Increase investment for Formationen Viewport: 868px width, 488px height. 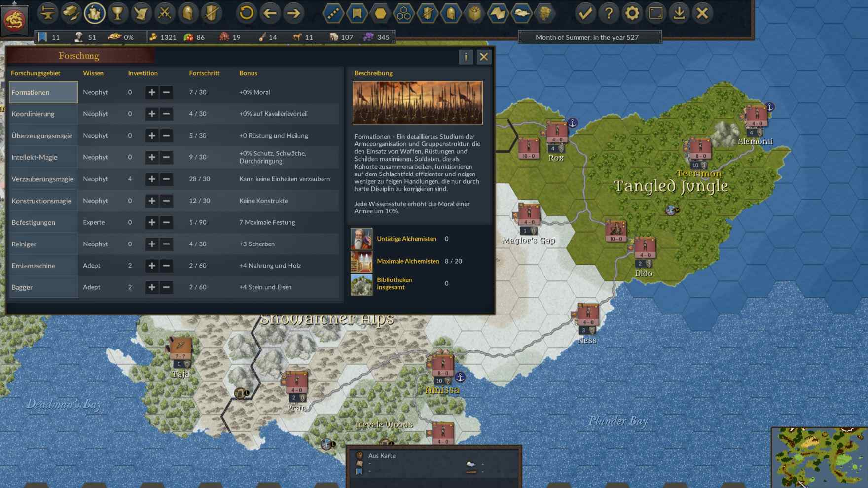tap(152, 92)
